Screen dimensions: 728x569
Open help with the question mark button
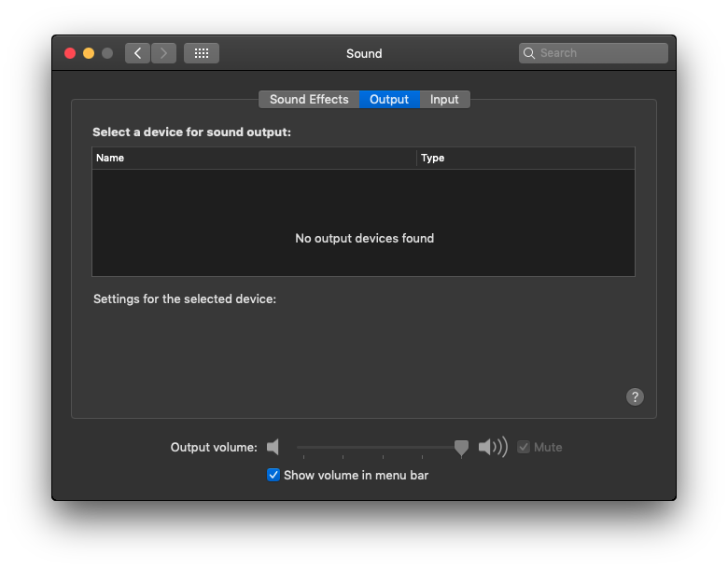(x=635, y=396)
